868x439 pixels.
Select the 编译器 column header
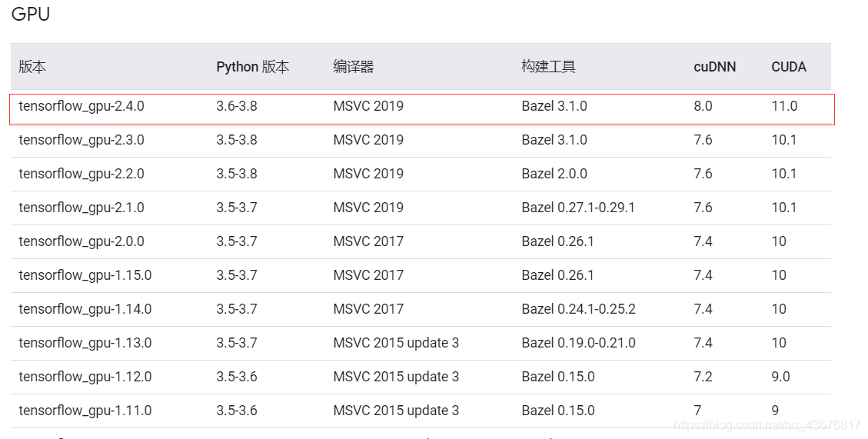pyautogui.click(x=353, y=67)
